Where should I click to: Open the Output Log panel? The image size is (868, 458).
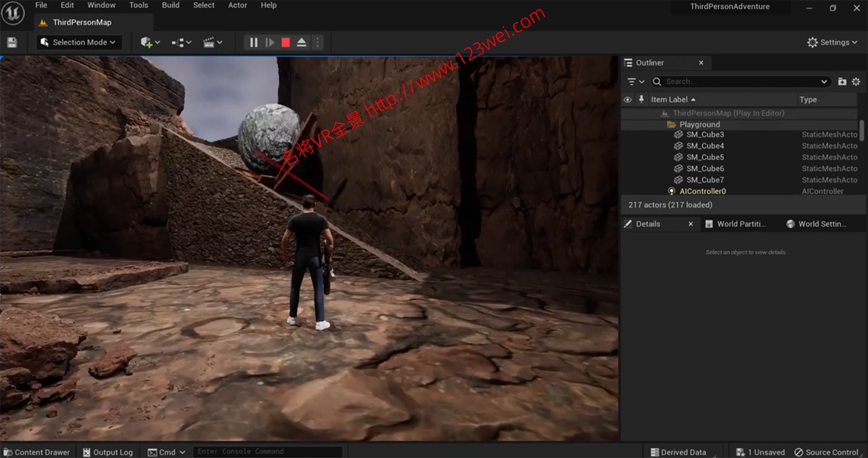[108, 452]
